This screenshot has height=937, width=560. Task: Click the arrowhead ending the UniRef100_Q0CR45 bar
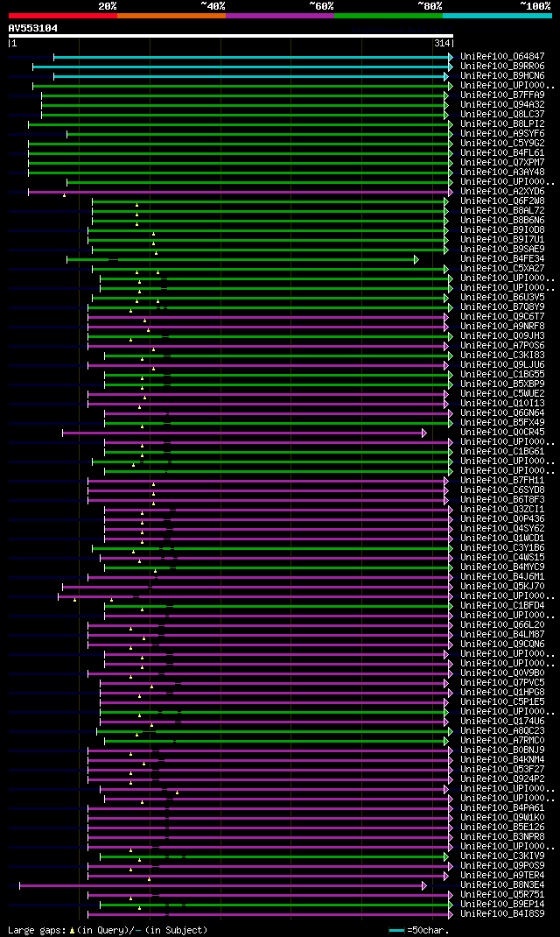(423, 433)
